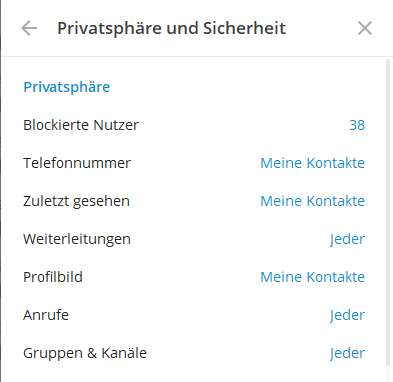Open Anrufe privacy setting
The height and width of the screenshot is (382, 393).
click(x=194, y=315)
